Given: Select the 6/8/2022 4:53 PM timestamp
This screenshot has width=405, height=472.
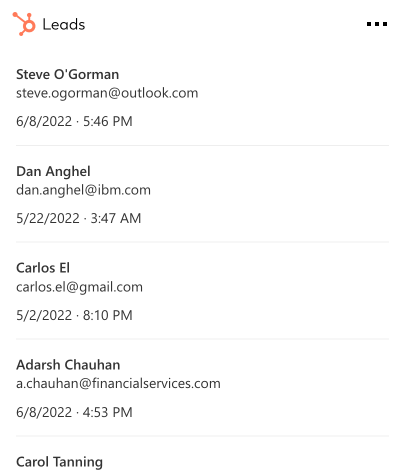Looking at the screenshot, I should click(x=74, y=412).
